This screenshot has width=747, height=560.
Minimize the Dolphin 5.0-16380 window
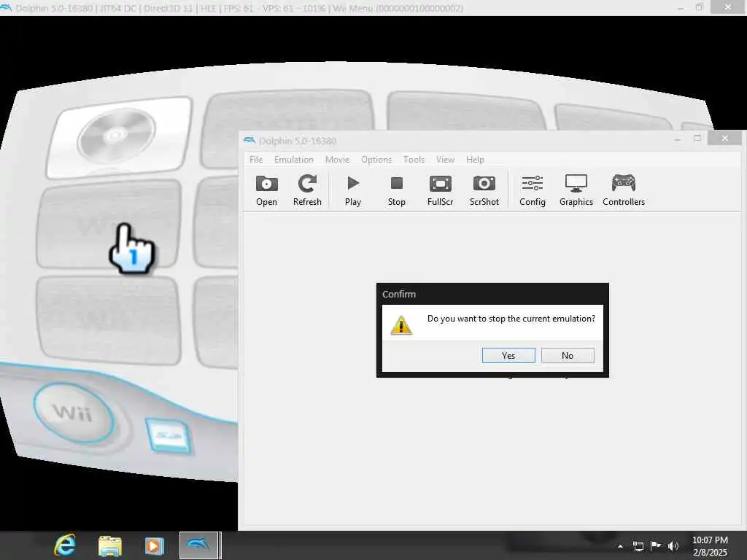pos(678,138)
